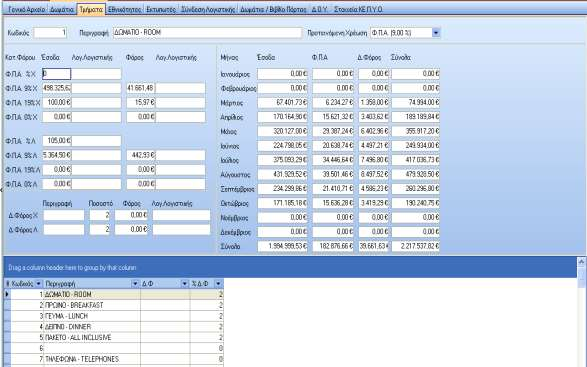Viewport: 587px width, 367px height.
Task: Click the Απρίλιος Έσοδα value 170.164,90 €
Action: click(282, 117)
